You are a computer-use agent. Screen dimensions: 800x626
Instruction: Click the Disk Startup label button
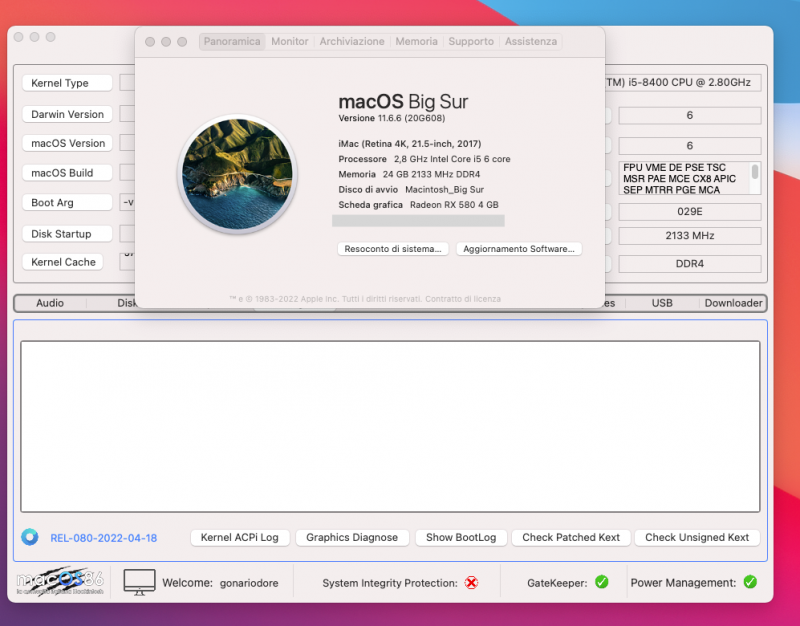[67, 234]
